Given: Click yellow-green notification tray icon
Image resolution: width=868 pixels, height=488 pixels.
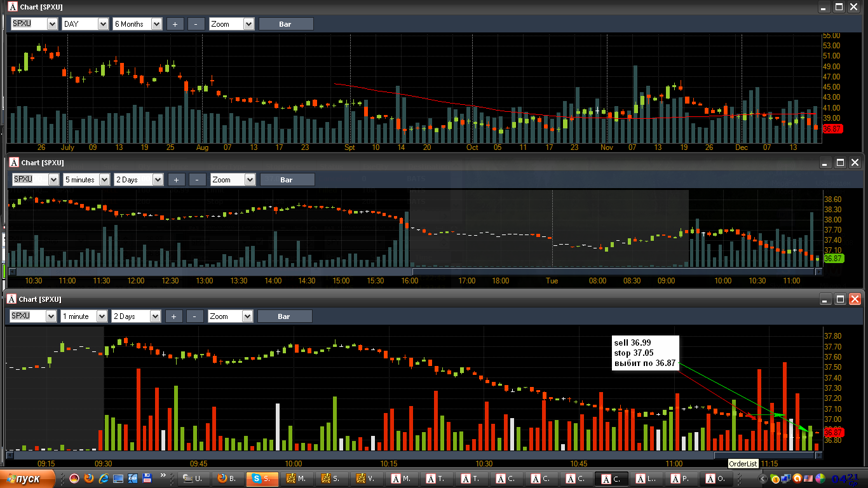Looking at the screenshot, I should click(x=775, y=479).
